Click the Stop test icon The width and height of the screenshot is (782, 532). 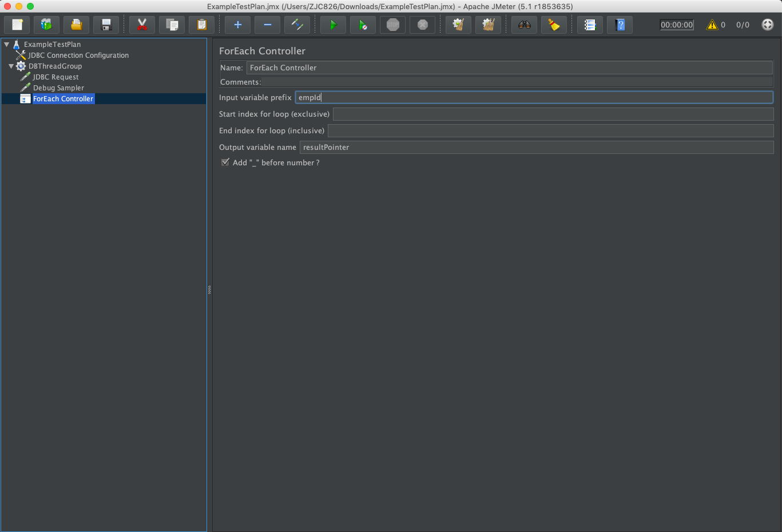coord(393,25)
